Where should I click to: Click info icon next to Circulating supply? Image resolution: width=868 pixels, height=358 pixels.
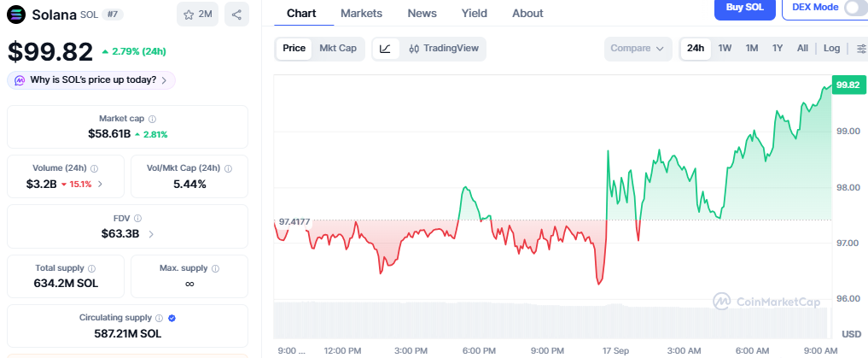(x=160, y=318)
